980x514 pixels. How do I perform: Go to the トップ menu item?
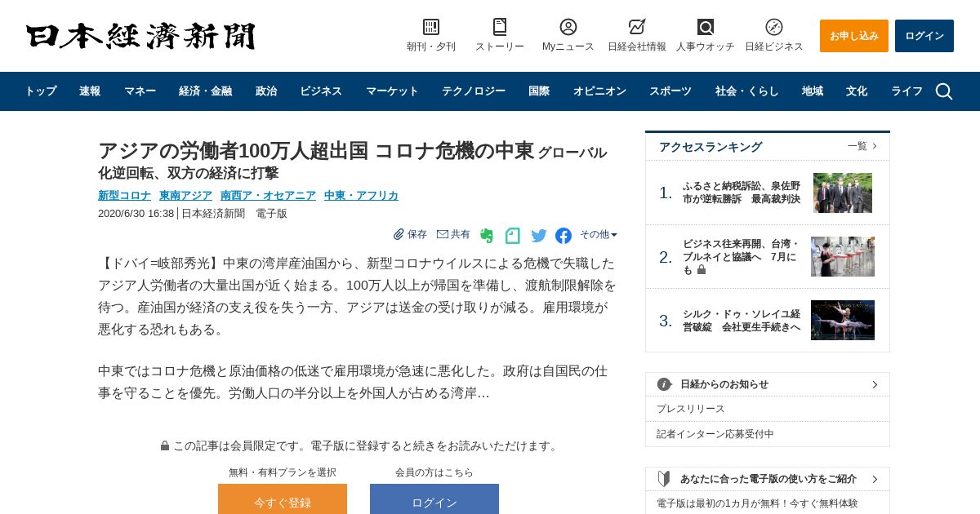[x=41, y=91]
